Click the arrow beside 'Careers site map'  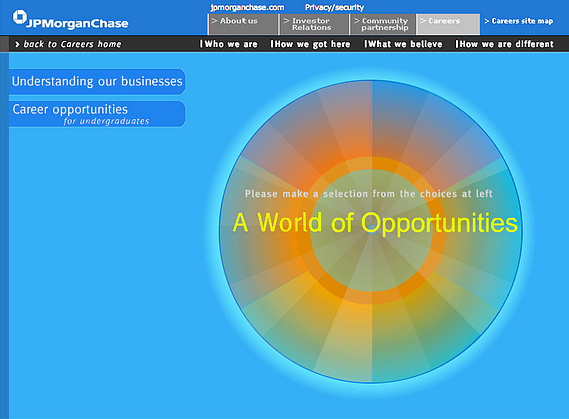click(487, 21)
